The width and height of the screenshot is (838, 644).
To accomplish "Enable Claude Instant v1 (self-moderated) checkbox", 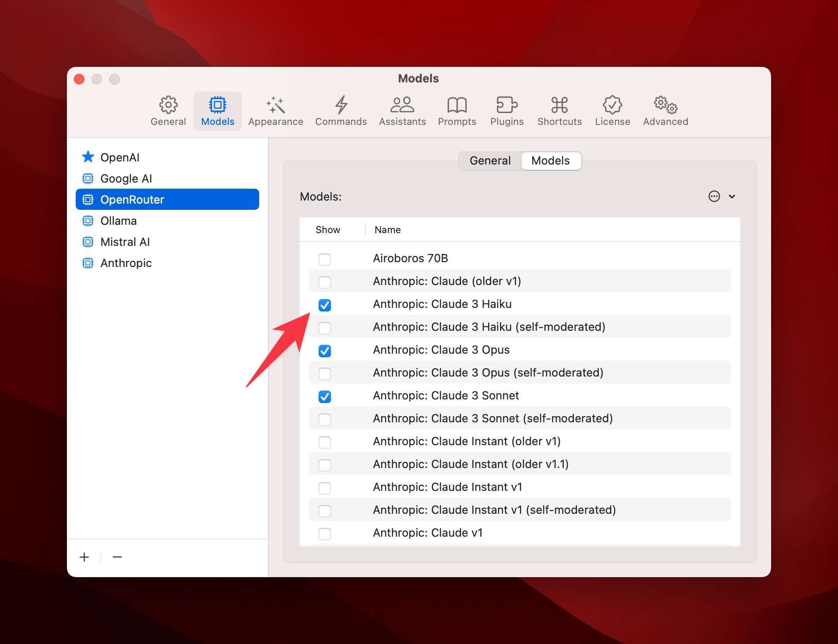I will point(325,511).
